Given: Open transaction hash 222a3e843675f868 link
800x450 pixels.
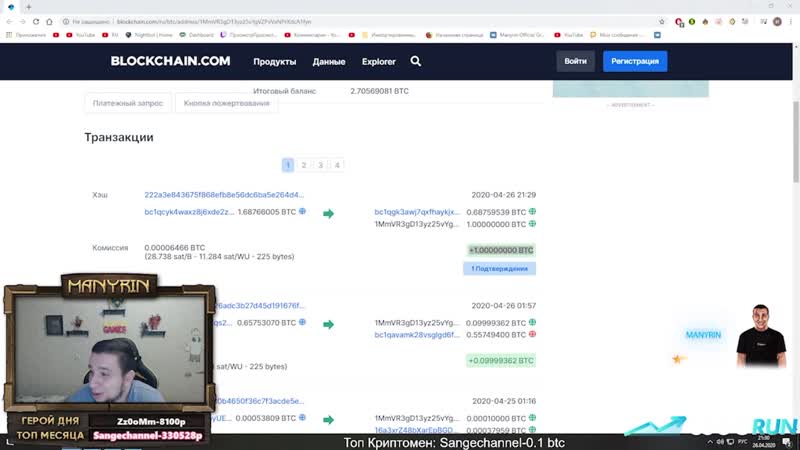Looking at the screenshot, I should (224, 195).
